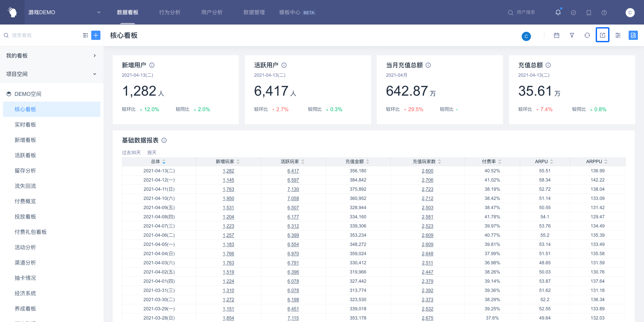Switch to 用户分析 tab
The height and width of the screenshot is (322, 644).
click(212, 12)
